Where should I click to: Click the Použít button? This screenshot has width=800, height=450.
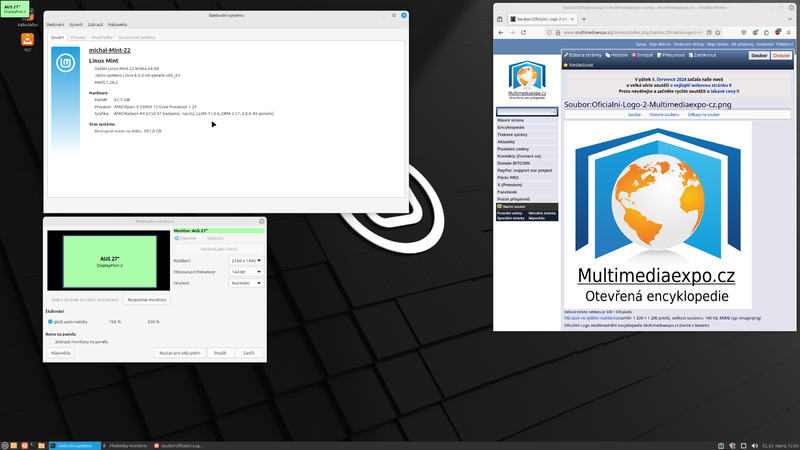coord(220,353)
